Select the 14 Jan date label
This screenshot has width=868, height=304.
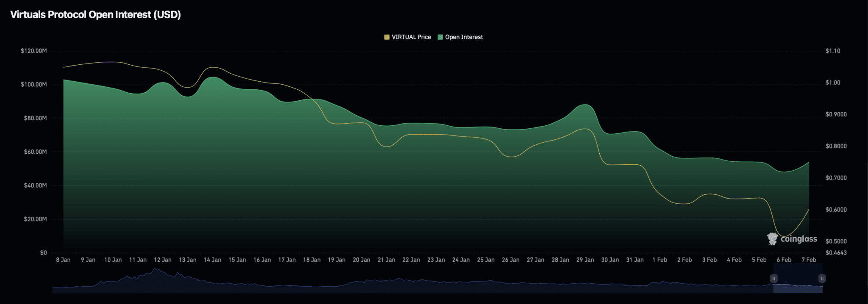coord(212,260)
